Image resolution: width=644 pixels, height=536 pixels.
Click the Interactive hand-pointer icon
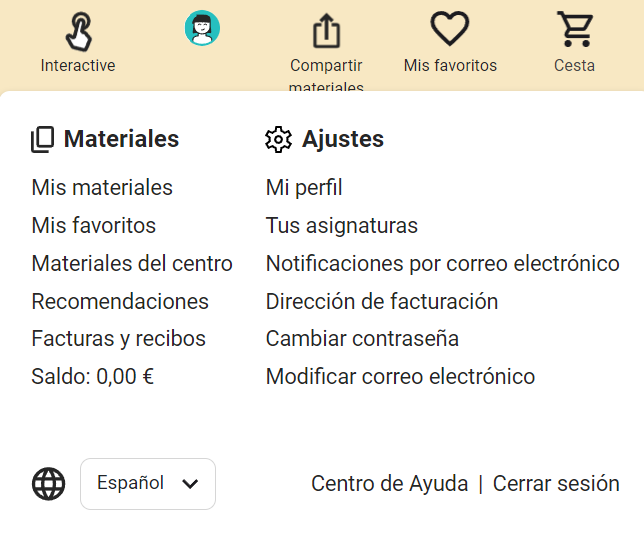78,31
